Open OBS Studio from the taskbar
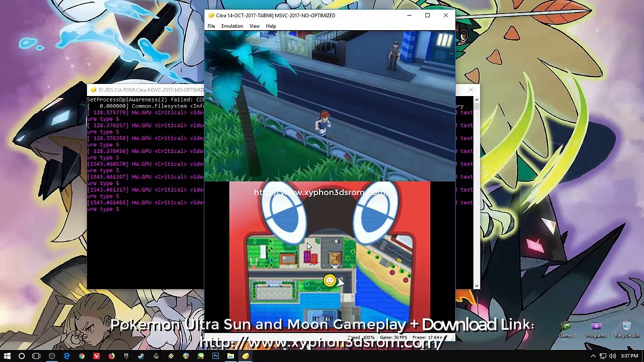The height and width of the screenshot is (362, 644). pyautogui.click(x=52, y=356)
